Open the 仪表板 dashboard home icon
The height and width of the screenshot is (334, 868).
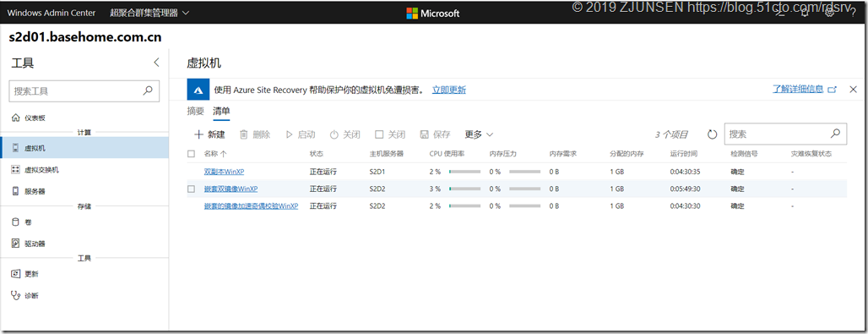pyautogui.click(x=15, y=118)
